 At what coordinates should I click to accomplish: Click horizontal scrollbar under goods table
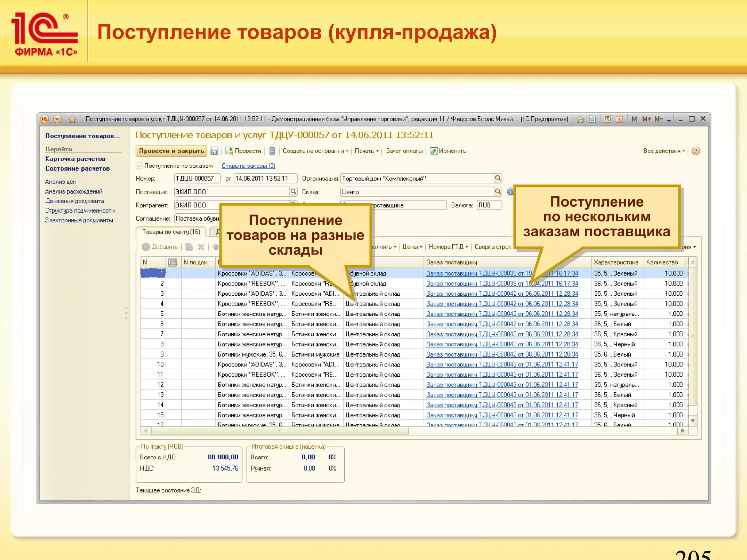tap(280, 431)
